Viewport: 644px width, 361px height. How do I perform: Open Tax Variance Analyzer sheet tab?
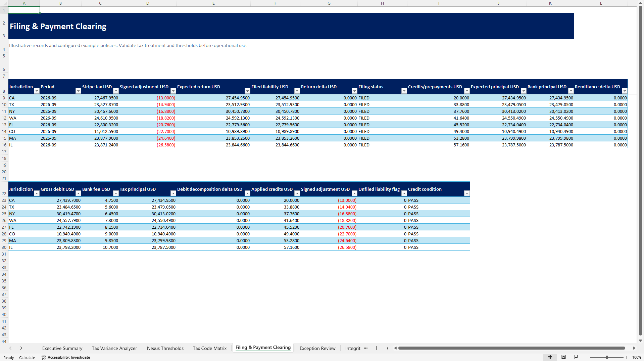[114, 348]
